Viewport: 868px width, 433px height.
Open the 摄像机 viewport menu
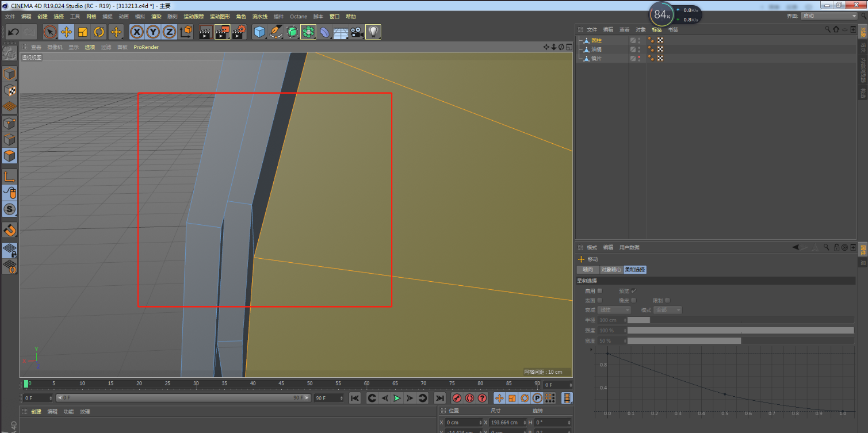[x=55, y=47]
